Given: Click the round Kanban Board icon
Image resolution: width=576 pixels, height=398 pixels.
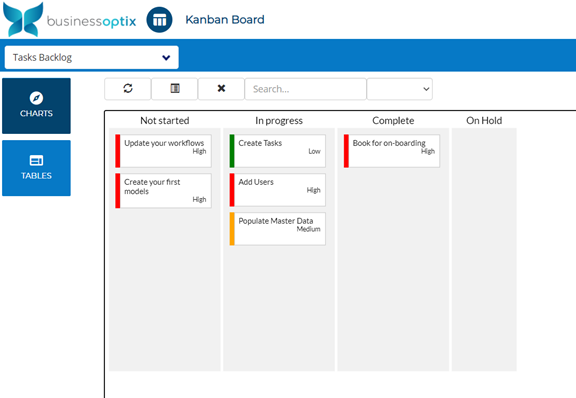Looking at the screenshot, I should [159, 20].
